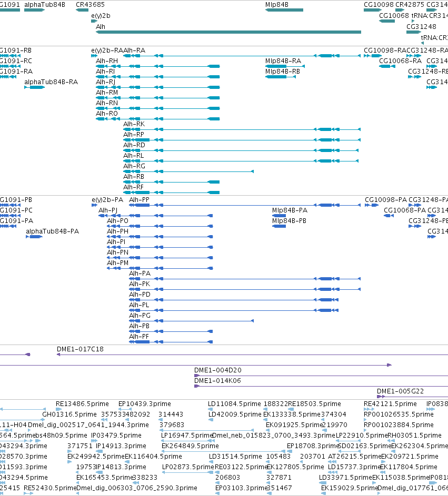Select the LD42009.5prime EST label
The height and width of the screenshot is (496, 448).
[235, 414]
